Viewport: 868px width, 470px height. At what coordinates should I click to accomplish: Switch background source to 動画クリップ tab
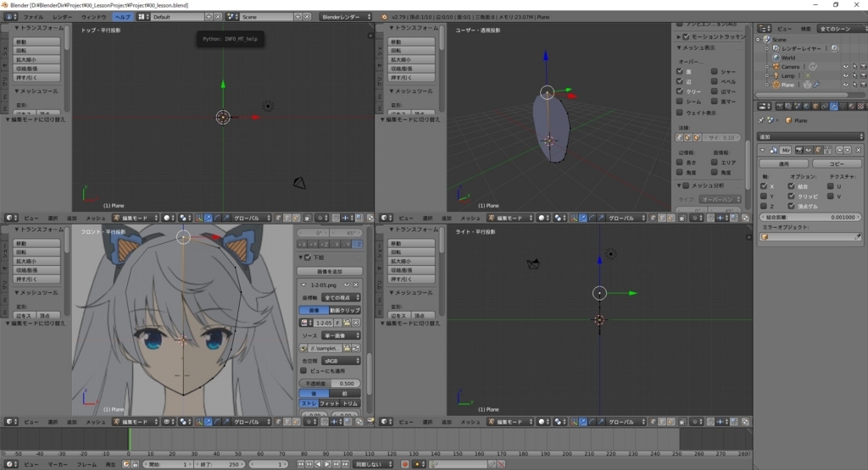coord(345,310)
